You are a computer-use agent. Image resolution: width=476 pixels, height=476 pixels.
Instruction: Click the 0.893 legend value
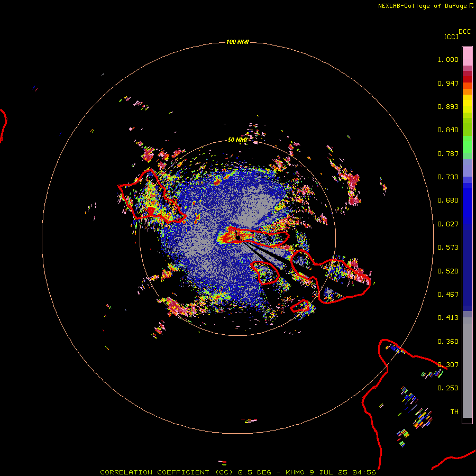(448, 106)
